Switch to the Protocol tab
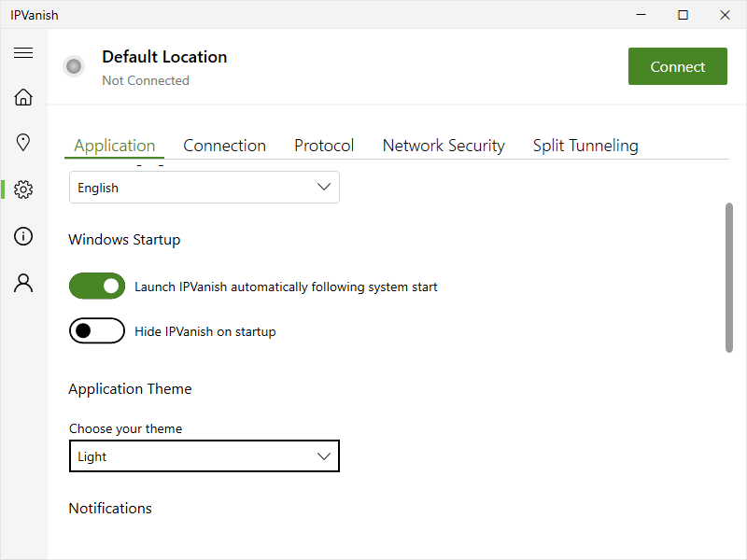The width and height of the screenshot is (747, 560). point(324,146)
